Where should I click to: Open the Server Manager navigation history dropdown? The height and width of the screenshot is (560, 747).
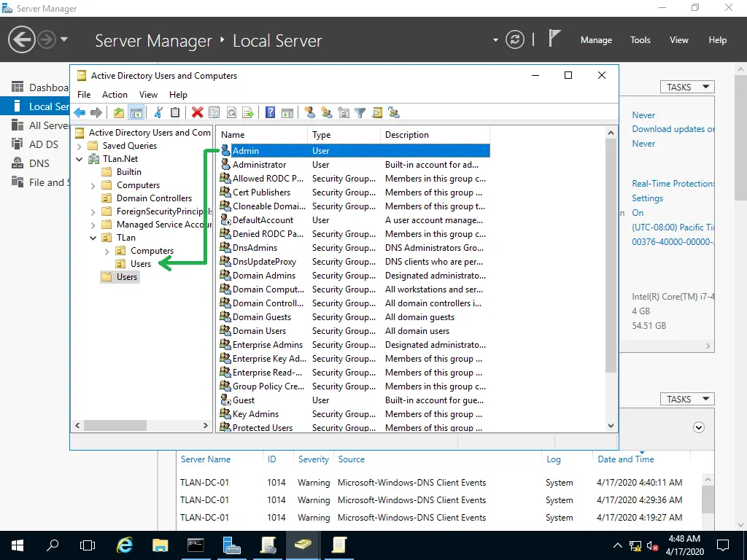coord(64,39)
